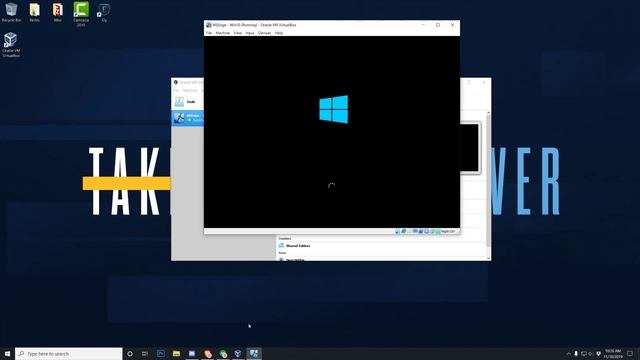Open the taskbar clock and date
Image resolution: width=640 pixels, height=360 pixels.
tap(613, 353)
